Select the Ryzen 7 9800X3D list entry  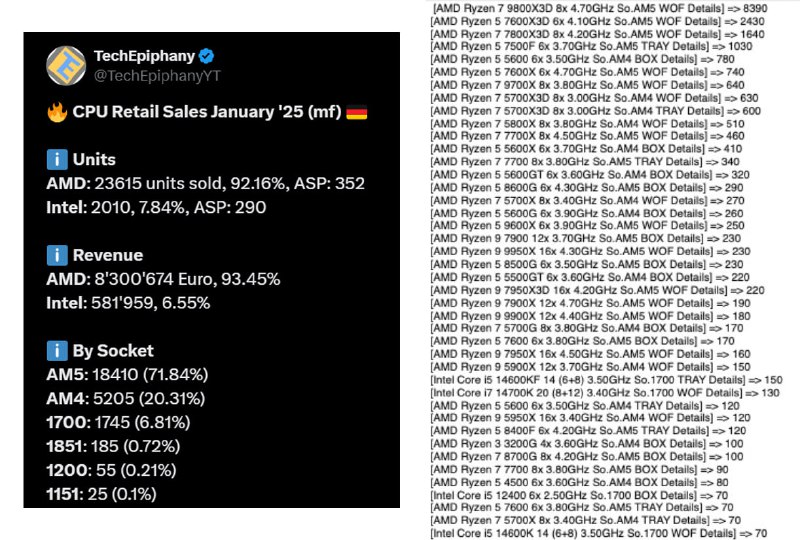(x=599, y=8)
